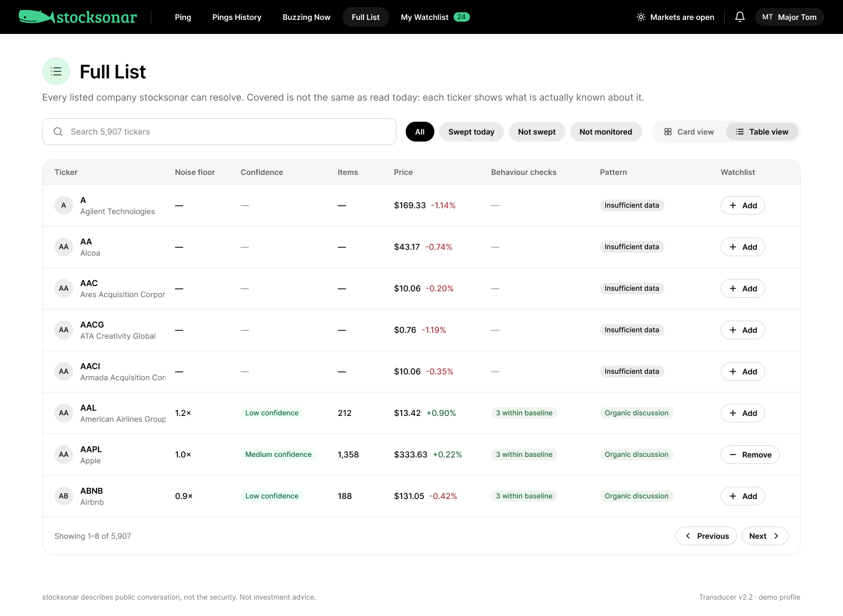Click the AA avatar in the AAC row

64,288
